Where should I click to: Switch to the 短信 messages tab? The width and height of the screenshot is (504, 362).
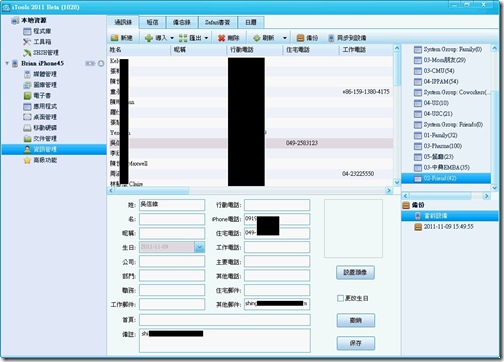point(152,22)
